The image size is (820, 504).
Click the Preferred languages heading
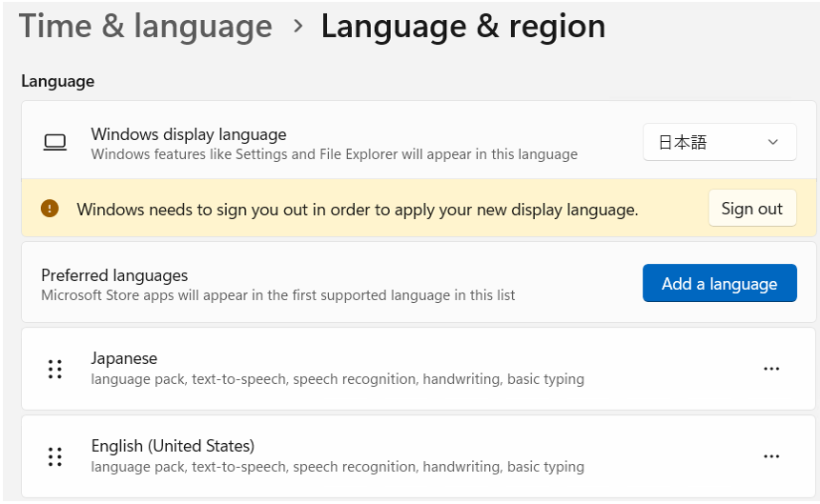(114, 275)
